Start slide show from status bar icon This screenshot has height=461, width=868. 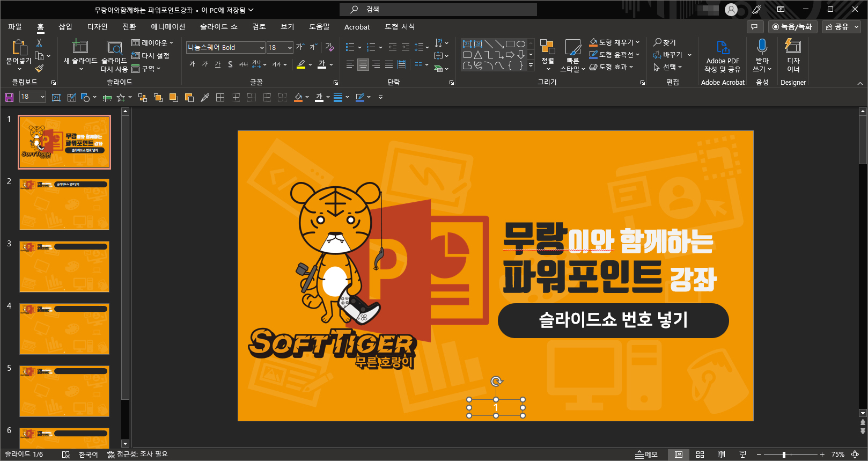tap(742, 455)
